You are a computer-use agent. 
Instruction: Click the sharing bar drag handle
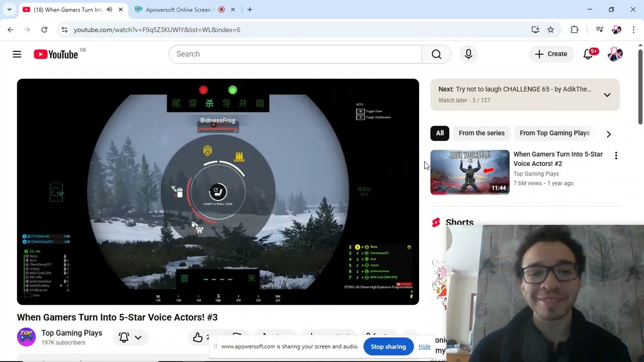tap(215, 346)
